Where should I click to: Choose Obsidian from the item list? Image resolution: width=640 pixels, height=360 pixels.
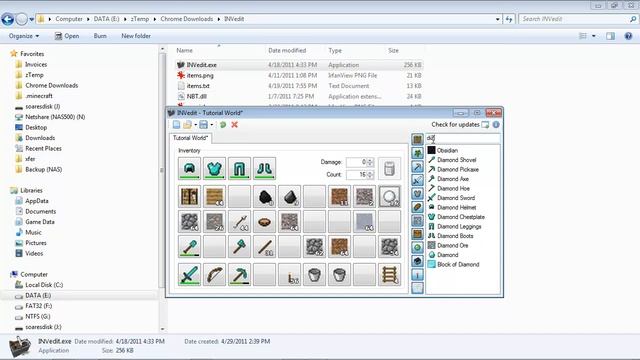(447, 150)
